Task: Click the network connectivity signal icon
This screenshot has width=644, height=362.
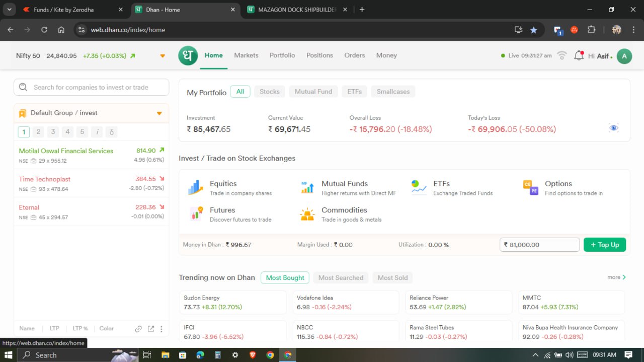Action: pyautogui.click(x=562, y=55)
